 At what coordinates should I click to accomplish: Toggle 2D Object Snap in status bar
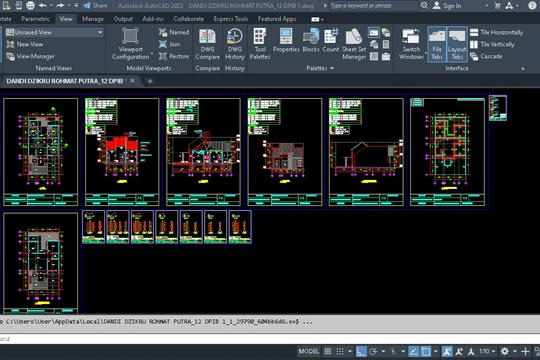coord(426,351)
